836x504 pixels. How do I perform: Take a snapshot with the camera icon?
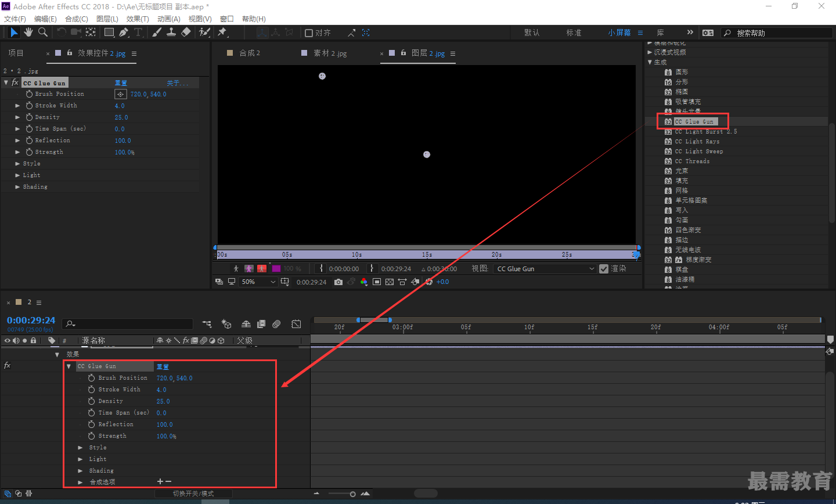[338, 282]
